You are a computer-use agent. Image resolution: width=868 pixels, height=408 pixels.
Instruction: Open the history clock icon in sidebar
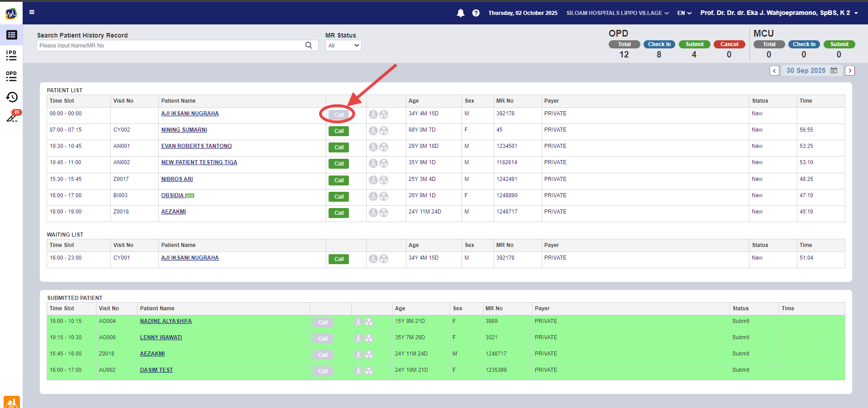click(11, 97)
